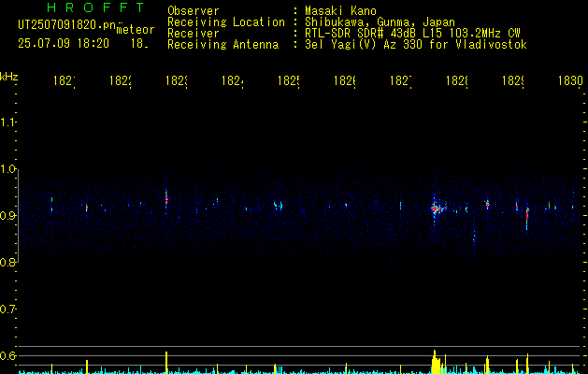This screenshot has height=374, width=588.
Task: Click the 'Receiving Antenna' field label
Action: pos(222,45)
